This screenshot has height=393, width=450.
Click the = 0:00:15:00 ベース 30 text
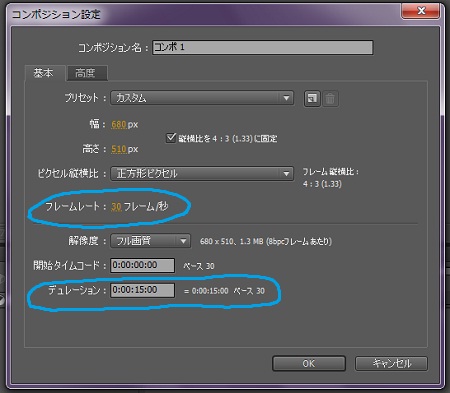coord(224,291)
